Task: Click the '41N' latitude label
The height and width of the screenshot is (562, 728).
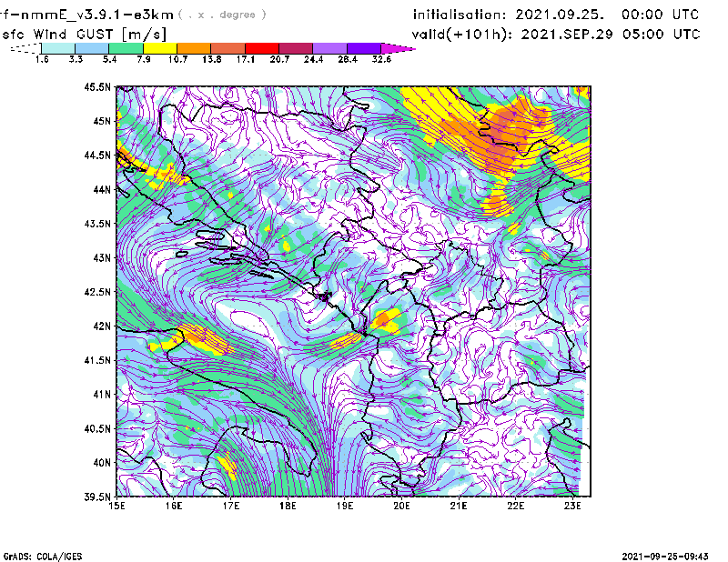Action: click(x=102, y=394)
